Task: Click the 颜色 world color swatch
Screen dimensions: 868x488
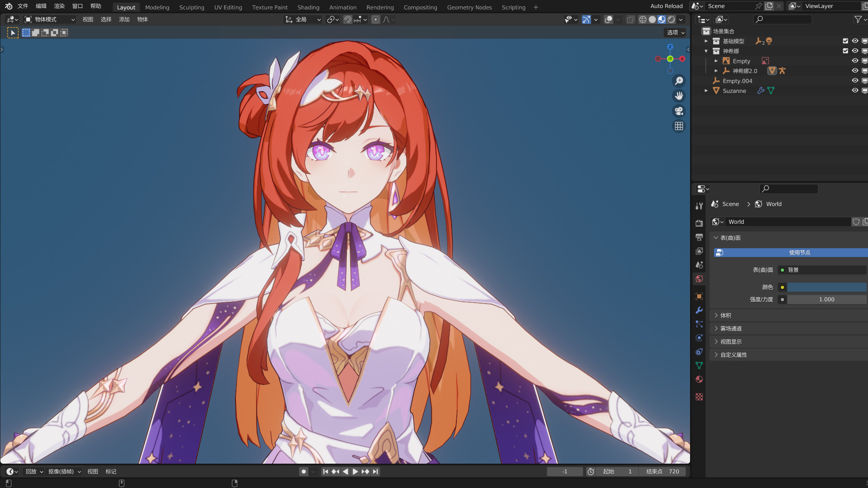Action: tap(826, 287)
